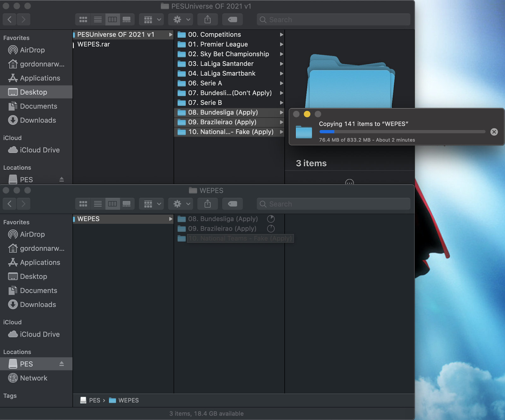Open gordonnarw home folder in PESUniverse sidebar
Viewport: 505px width, 420px height.
click(x=36, y=64)
